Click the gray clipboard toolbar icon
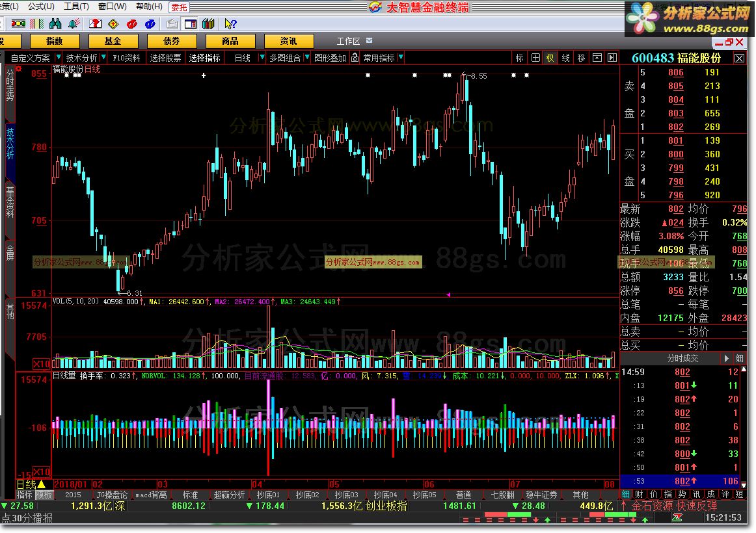756x533 pixels. [x=172, y=23]
